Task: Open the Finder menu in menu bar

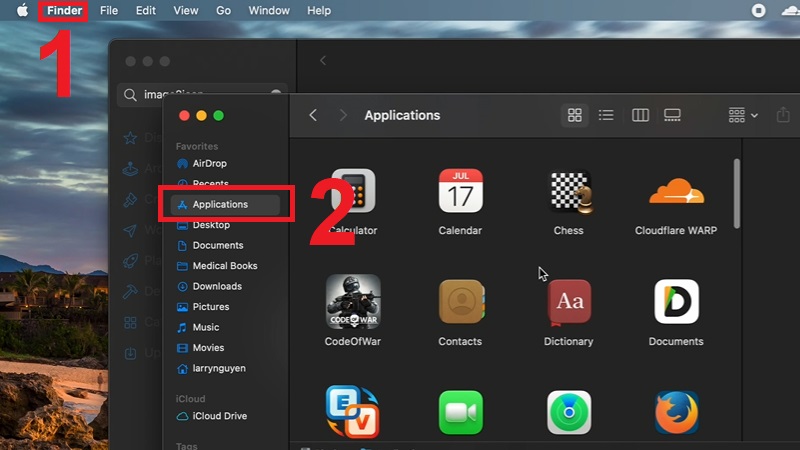Action: (64, 10)
